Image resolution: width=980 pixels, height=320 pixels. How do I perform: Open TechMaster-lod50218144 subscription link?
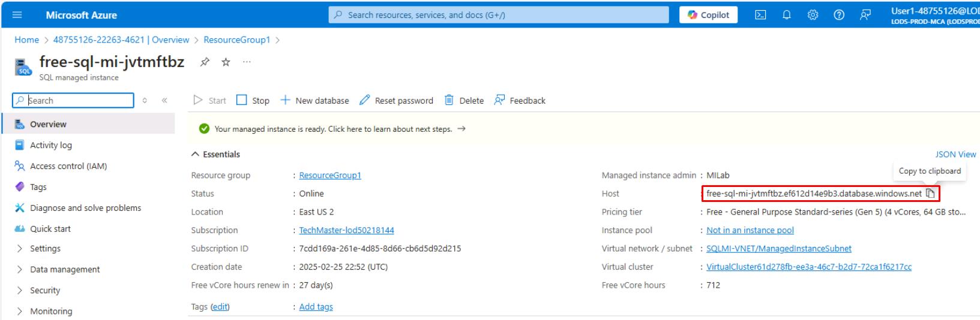click(x=347, y=230)
